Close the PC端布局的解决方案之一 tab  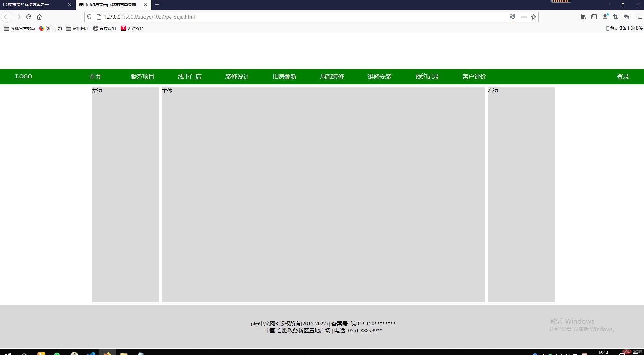click(70, 5)
